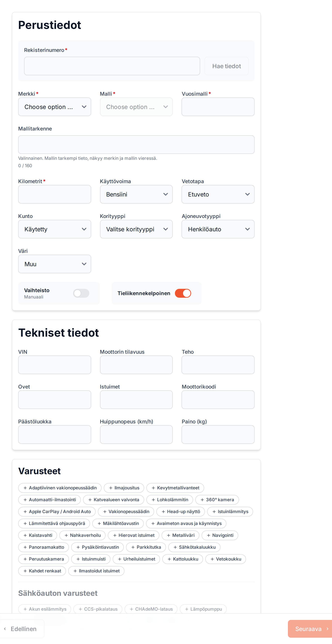Viewport: 332px width, 644px height.
Task: Click the Hae tiedot button
Action: [x=226, y=66]
